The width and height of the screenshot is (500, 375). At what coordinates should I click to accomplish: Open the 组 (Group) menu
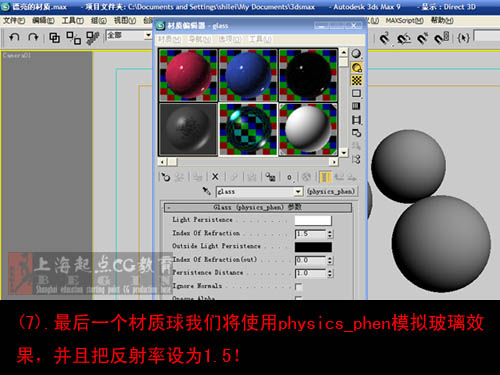pyautogui.click(x=99, y=21)
